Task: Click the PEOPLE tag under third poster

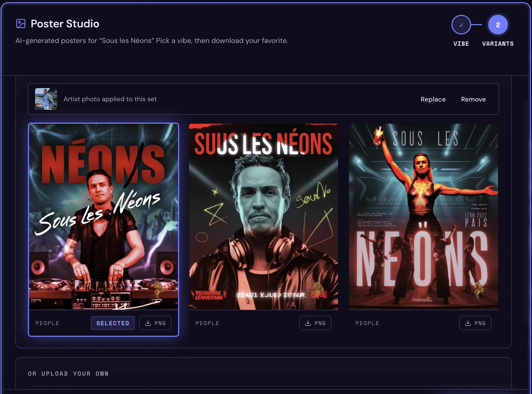Action: (x=367, y=323)
